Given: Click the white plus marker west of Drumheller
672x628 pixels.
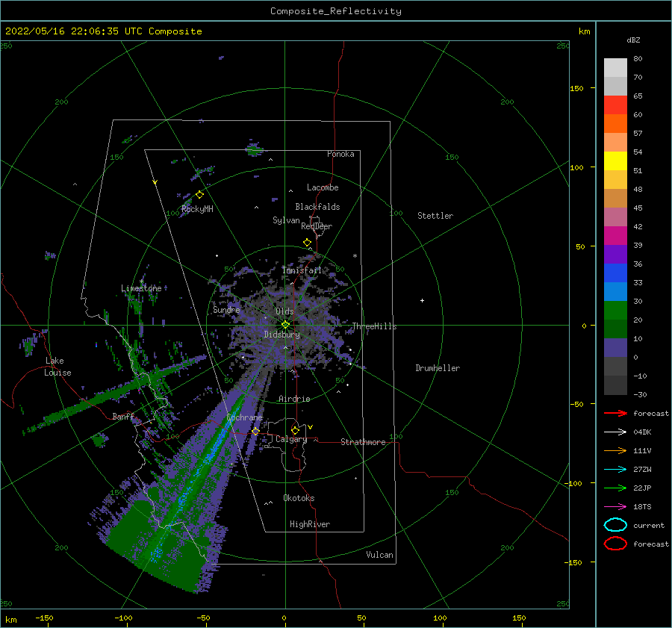Looking at the screenshot, I should (422, 300).
